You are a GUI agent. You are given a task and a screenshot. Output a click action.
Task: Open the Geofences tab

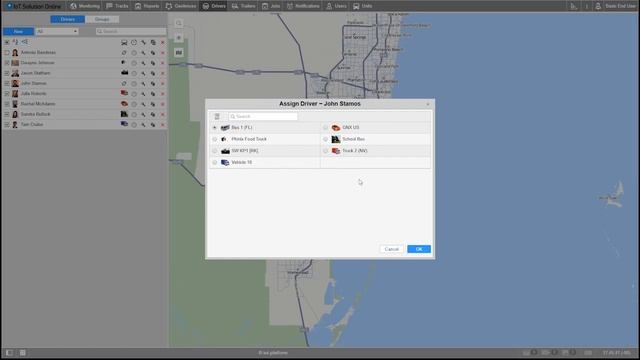(x=181, y=6)
